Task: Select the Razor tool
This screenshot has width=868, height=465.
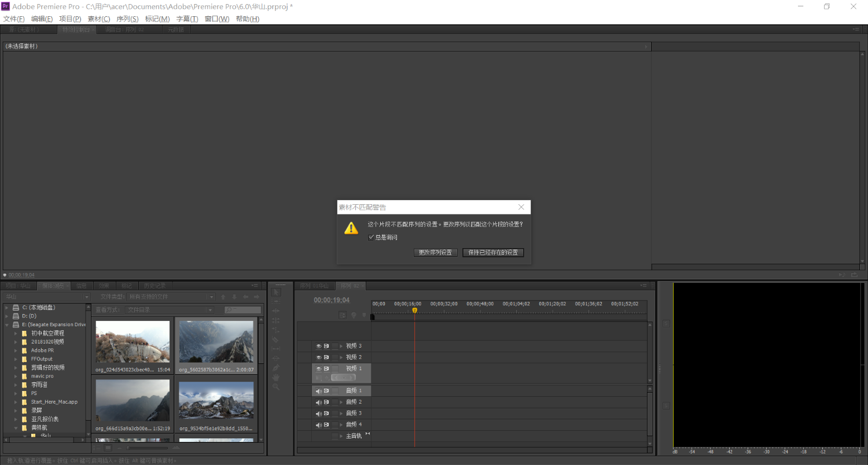Action: (275, 339)
